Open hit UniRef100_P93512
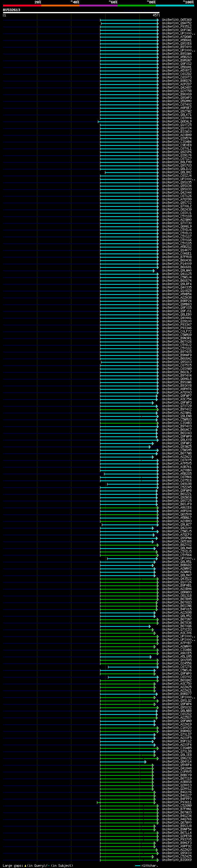197x868 pixels. (177, 26)
